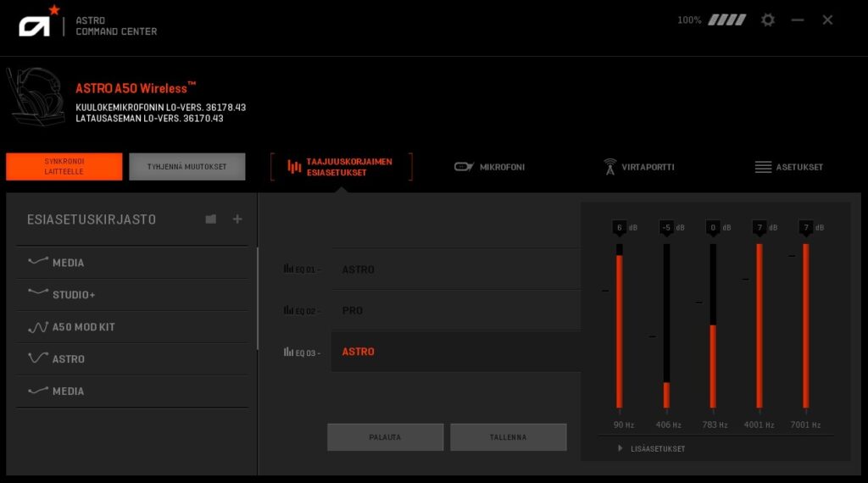The height and width of the screenshot is (483, 868).
Task: Click the microphone icon on Mikrofoni tab
Action: (464, 167)
